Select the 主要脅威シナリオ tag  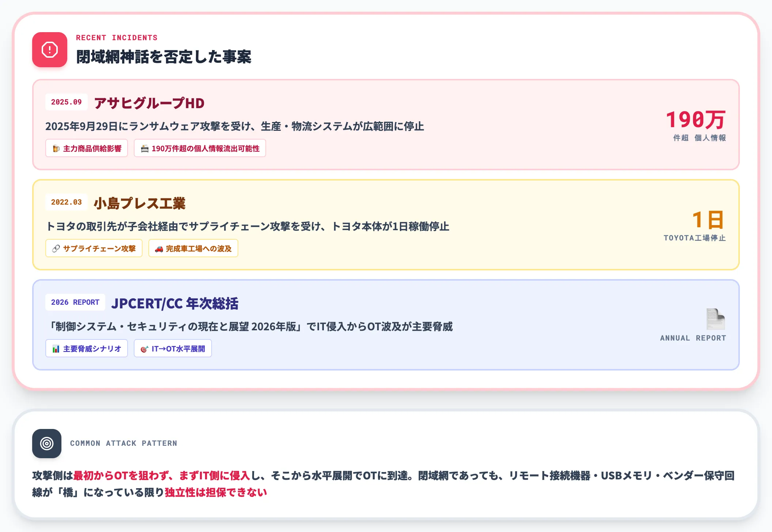pos(87,349)
